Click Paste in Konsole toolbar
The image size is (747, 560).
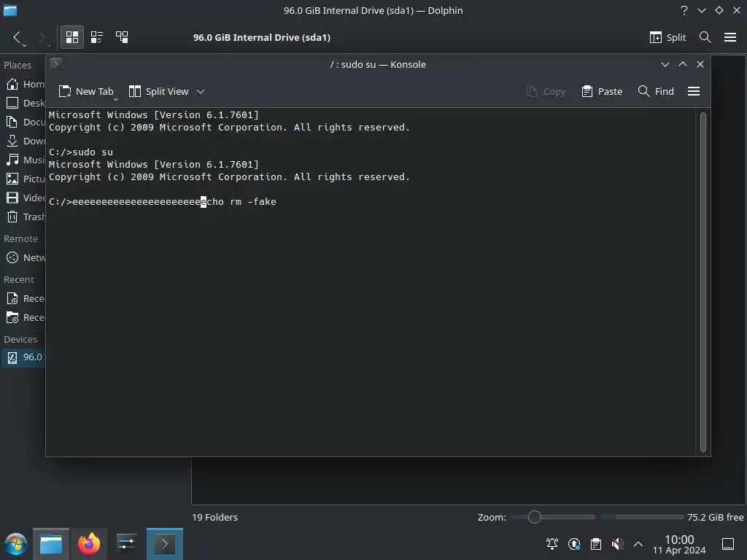[x=602, y=91]
